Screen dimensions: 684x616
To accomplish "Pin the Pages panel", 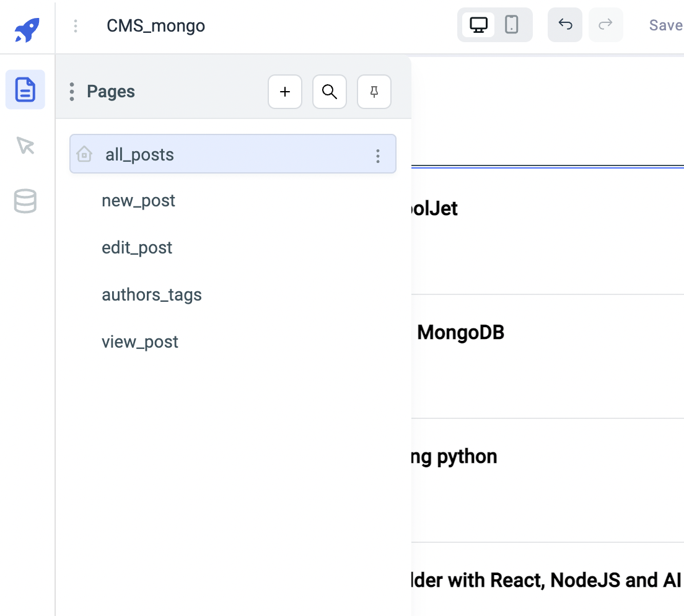I will 374,92.
